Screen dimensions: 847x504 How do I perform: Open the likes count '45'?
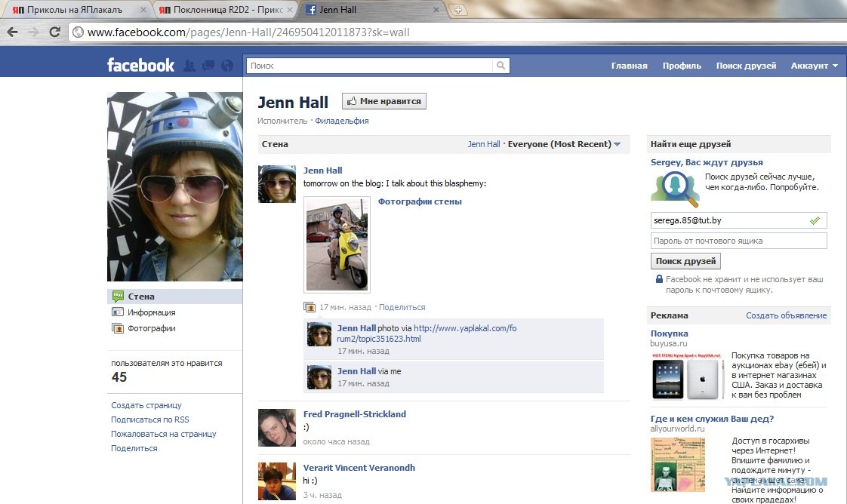(x=119, y=377)
